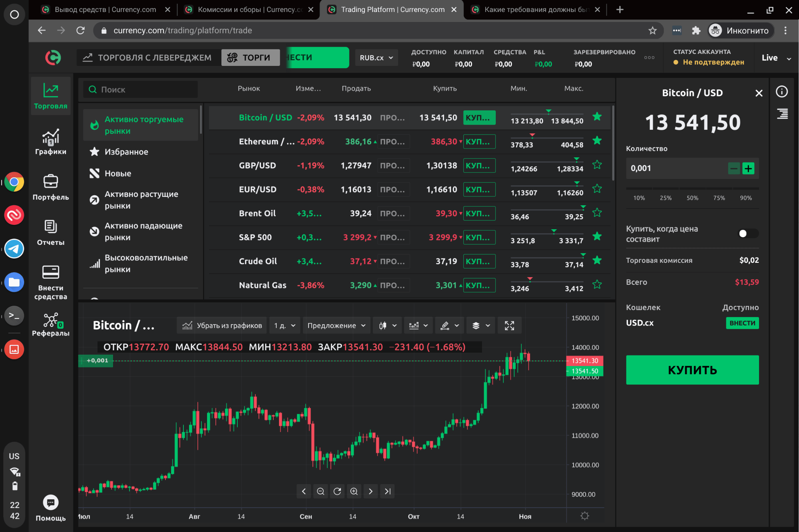Open the Отчеты sidebar section
Screen dimensions: 799x532
pos(51,232)
